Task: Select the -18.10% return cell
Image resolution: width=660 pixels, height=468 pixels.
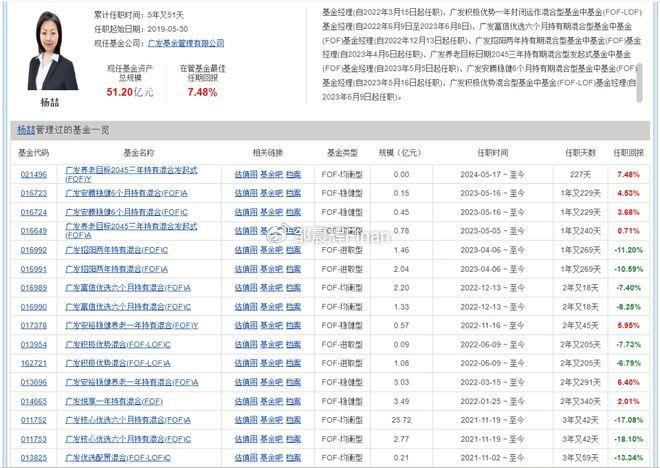Action: (x=628, y=439)
